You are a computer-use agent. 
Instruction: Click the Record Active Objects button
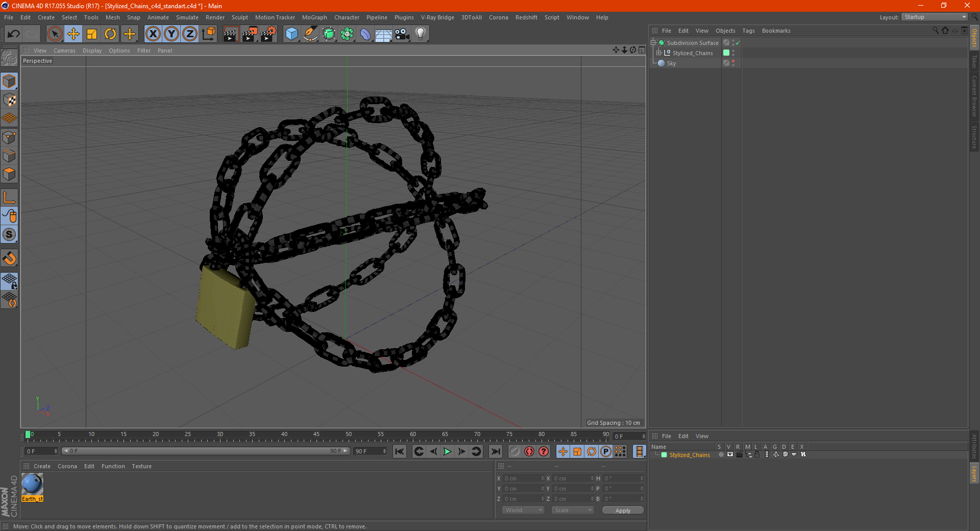[515, 451]
